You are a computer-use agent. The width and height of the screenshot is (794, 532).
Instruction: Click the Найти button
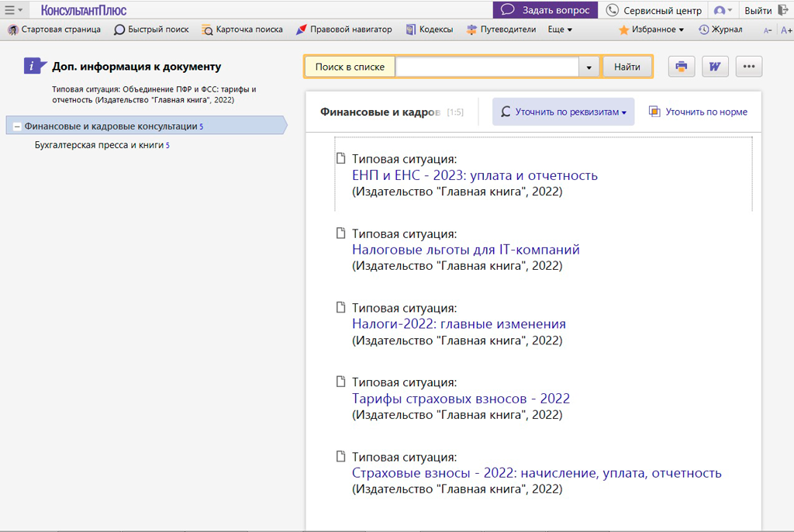627,67
